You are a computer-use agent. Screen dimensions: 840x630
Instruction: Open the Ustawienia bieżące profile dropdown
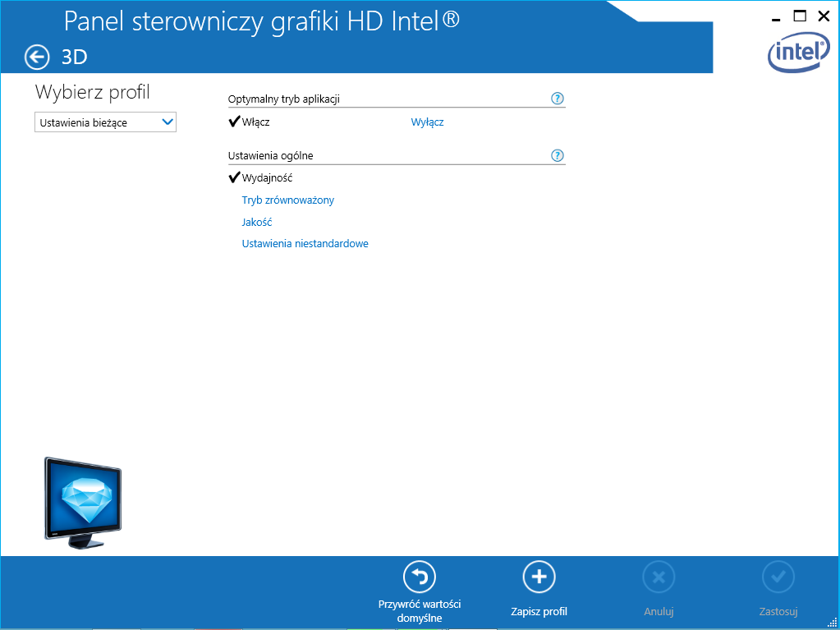[106, 122]
